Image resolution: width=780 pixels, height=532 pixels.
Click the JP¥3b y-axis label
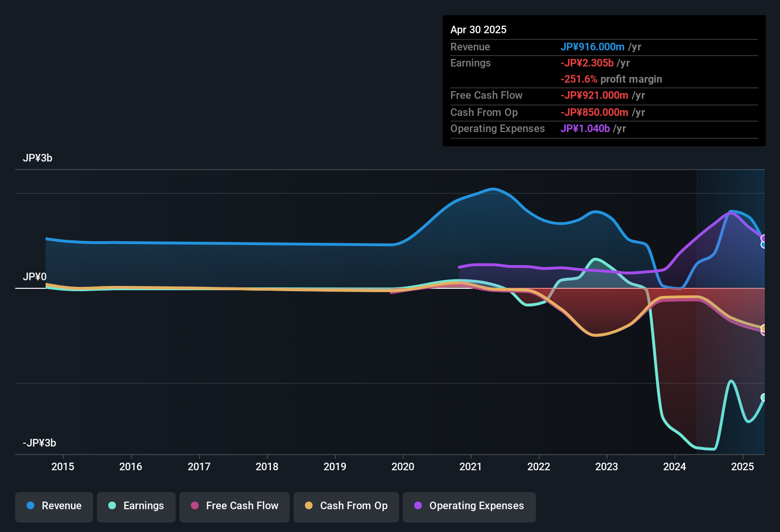[x=38, y=158]
